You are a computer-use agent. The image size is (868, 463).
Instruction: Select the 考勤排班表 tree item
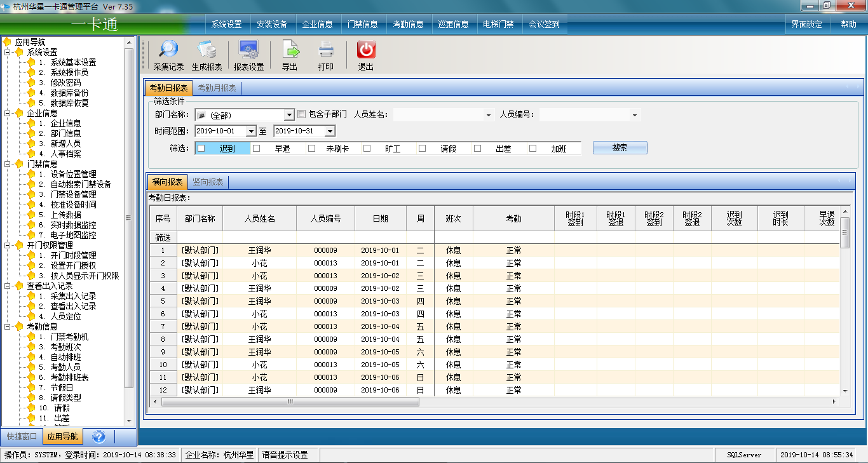coord(69,377)
